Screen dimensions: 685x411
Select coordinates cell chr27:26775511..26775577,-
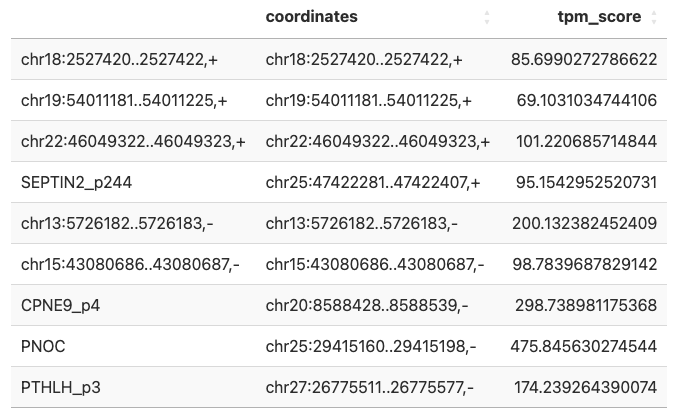click(x=370, y=386)
